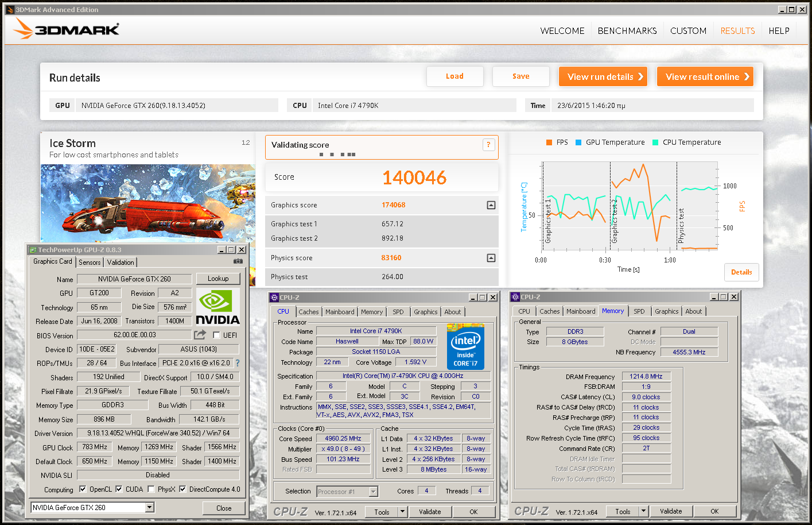Toggle the PhysX checkbox
The width and height of the screenshot is (812, 525).
pyautogui.click(x=151, y=489)
